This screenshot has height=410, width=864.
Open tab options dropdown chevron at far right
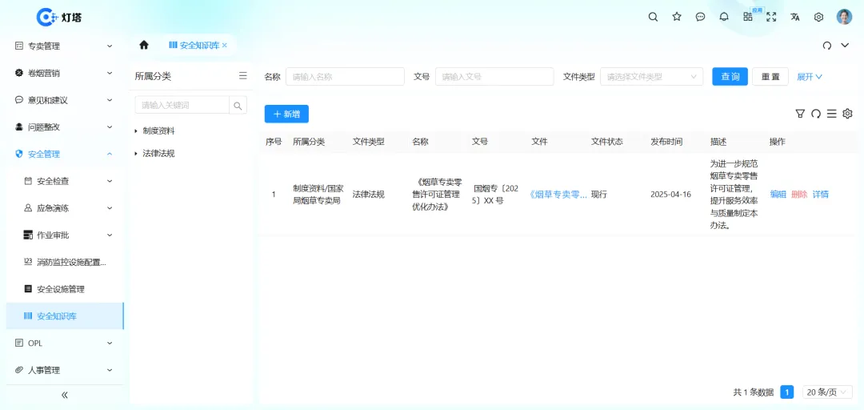click(845, 45)
